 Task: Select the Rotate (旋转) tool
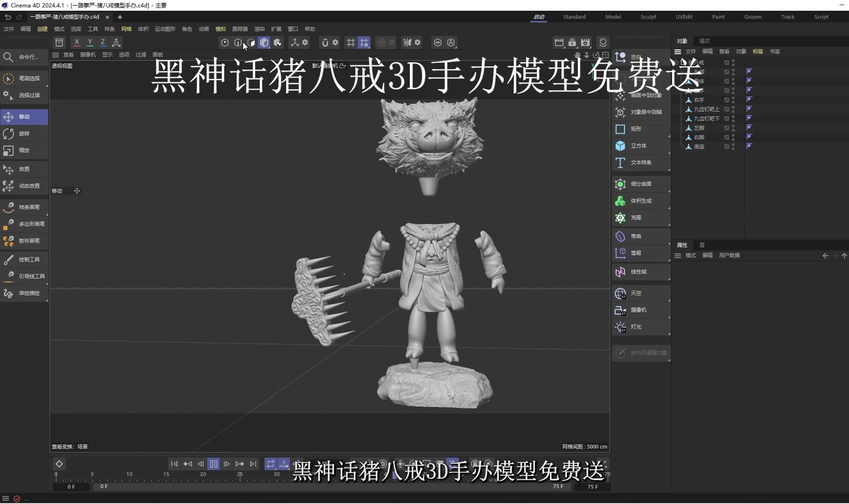click(x=24, y=133)
